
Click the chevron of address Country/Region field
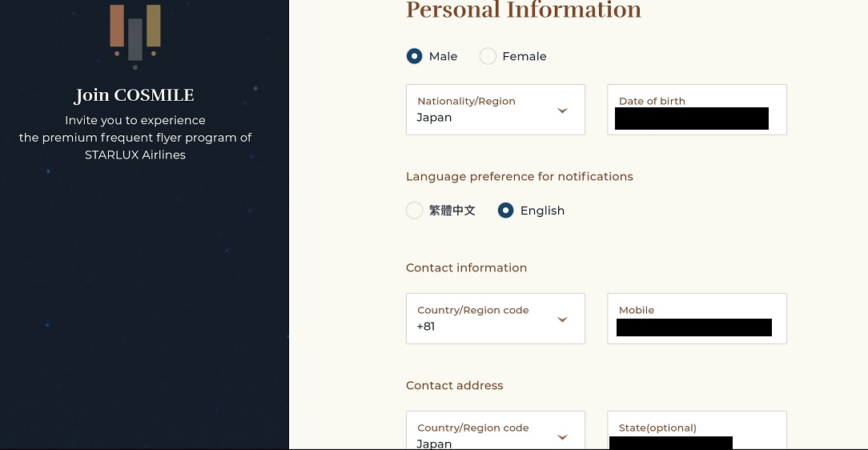[562, 437]
